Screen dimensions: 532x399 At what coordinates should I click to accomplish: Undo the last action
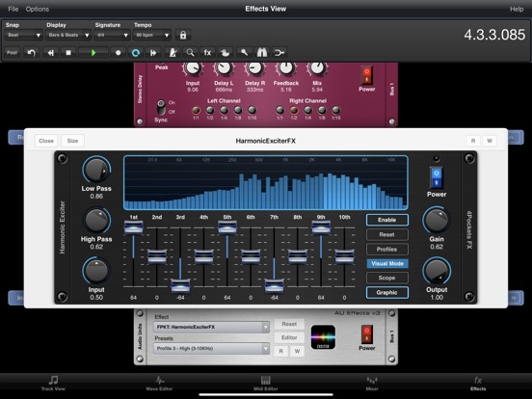click(x=31, y=53)
